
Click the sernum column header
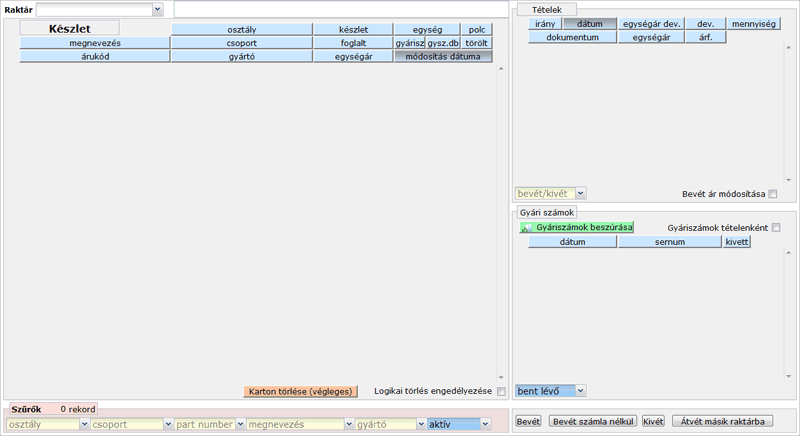click(669, 242)
